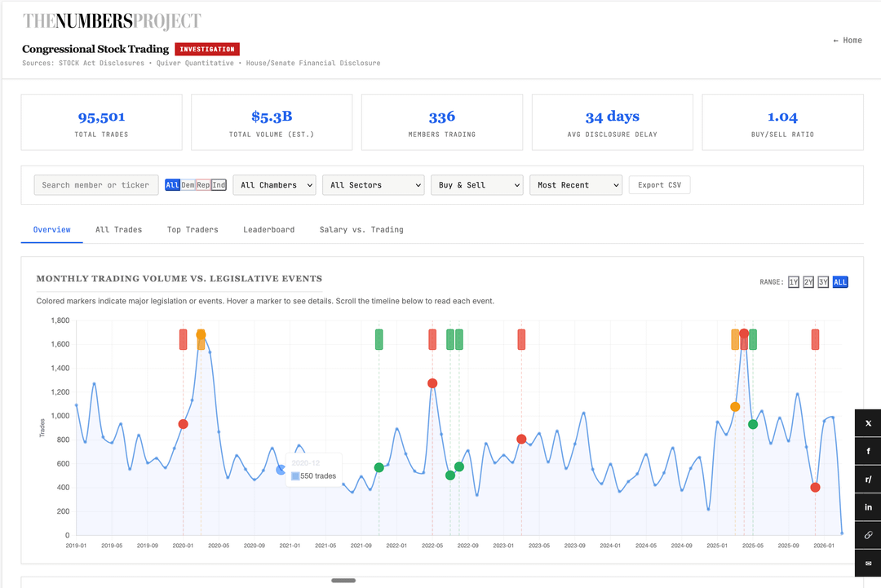Select the Ind party filter
Viewport: 881px width, 588px height.
click(219, 185)
